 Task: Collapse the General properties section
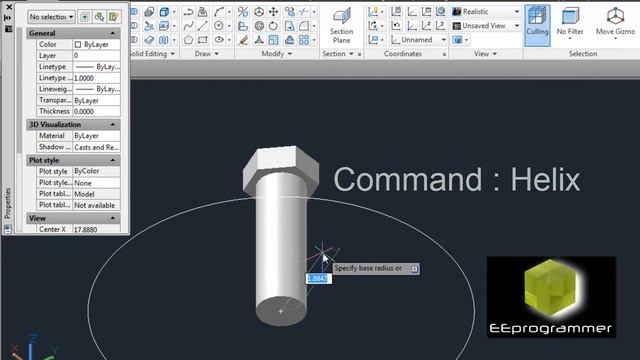(x=113, y=33)
